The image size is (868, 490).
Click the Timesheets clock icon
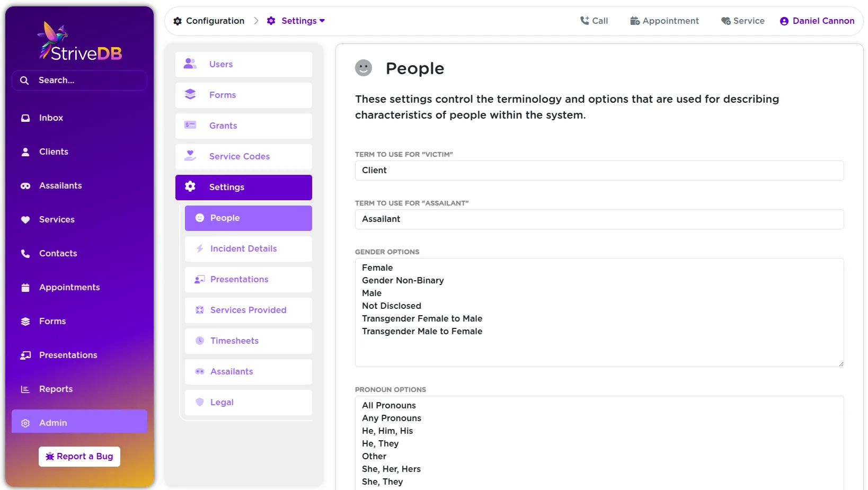(x=199, y=341)
